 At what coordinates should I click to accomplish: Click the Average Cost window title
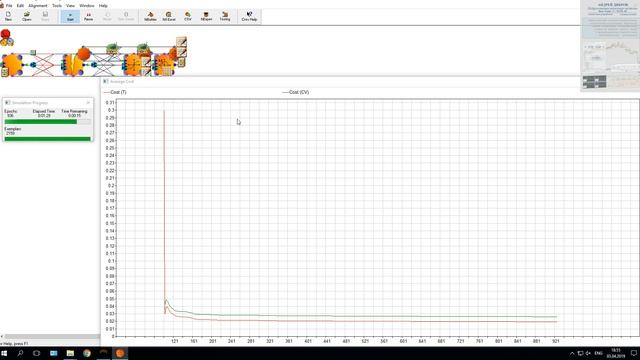(x=122, y=82)
